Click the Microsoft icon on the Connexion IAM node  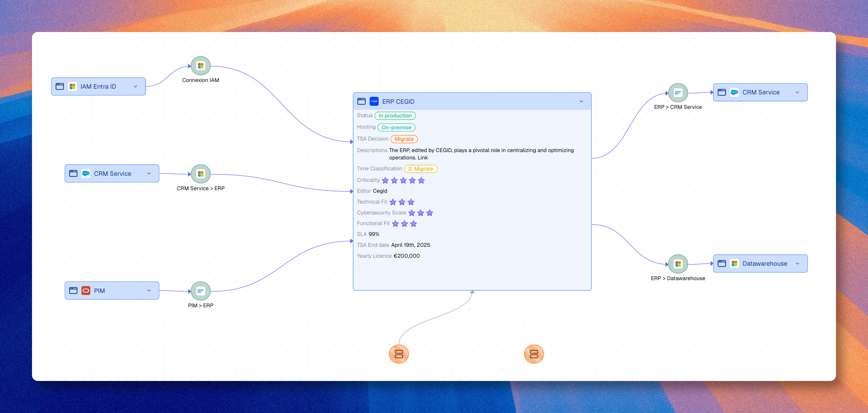(200, 65)
